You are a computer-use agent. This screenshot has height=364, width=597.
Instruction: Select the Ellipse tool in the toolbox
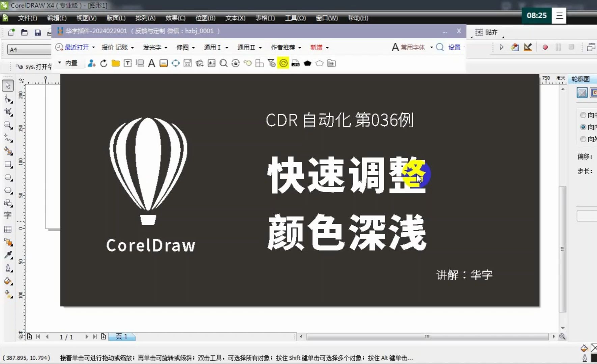8,177
